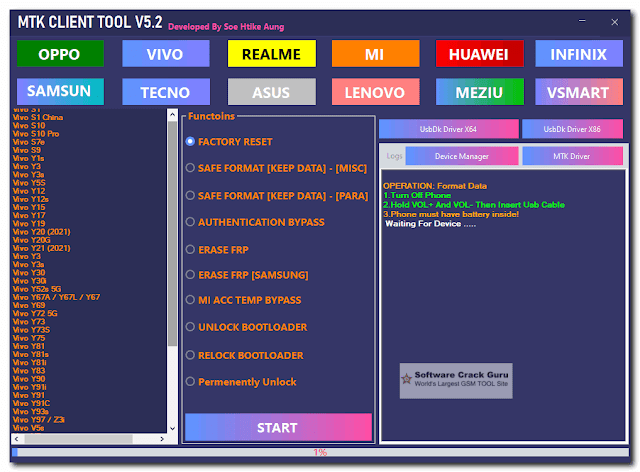640x472 pixels.
Task: Open the INFINIX brand list
Action: (579, 54)
